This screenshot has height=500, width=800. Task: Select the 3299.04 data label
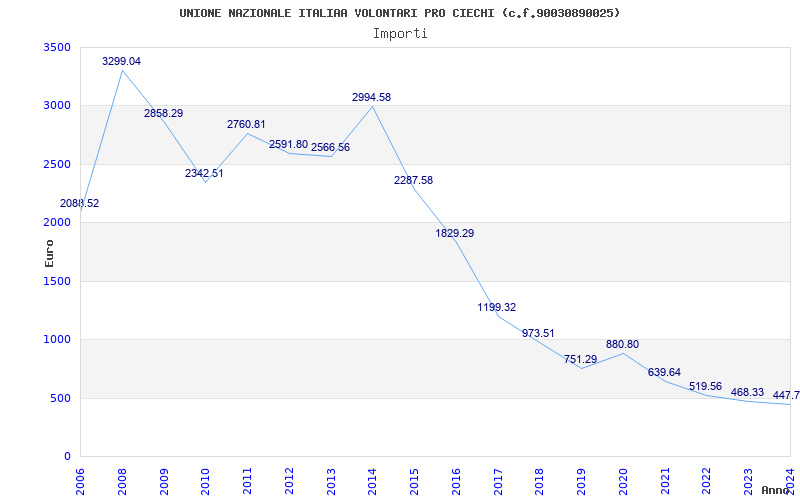tap(121, 61)
